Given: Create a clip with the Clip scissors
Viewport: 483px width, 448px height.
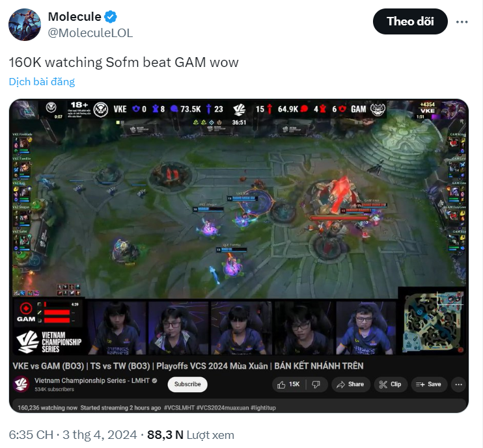Looking at the screenshot, I should [x=391, y=384].
